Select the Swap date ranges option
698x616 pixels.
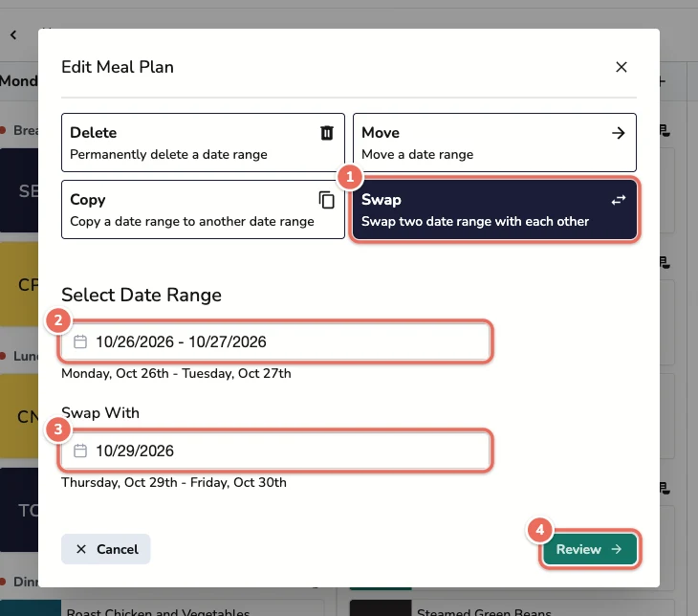[x=494, y=209]
